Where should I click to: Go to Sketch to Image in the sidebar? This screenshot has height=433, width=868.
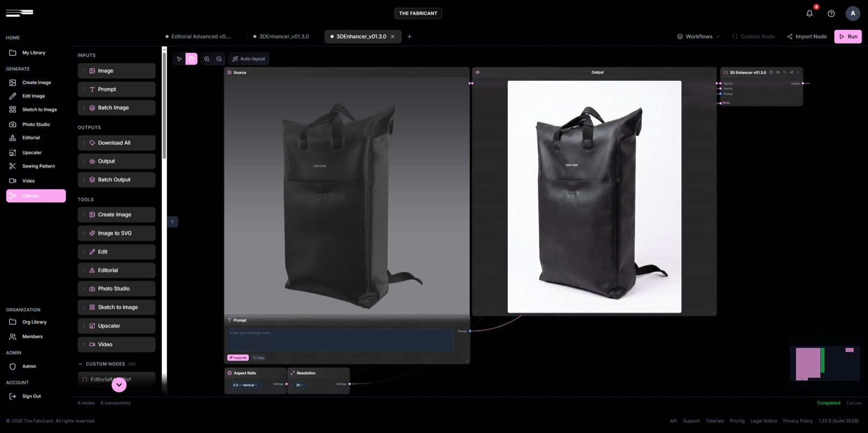[39, 109]
